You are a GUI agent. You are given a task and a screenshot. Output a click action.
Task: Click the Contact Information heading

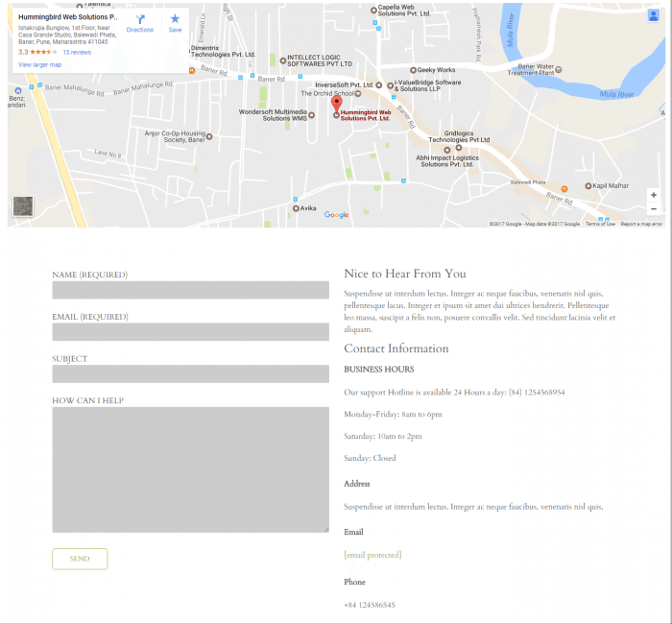tap(396, 348)
